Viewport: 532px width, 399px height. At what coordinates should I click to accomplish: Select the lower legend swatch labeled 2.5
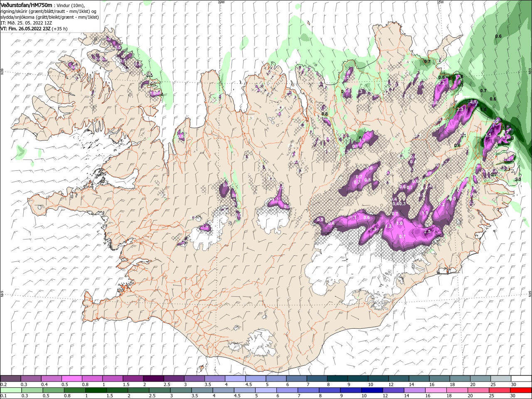point(159,390)
